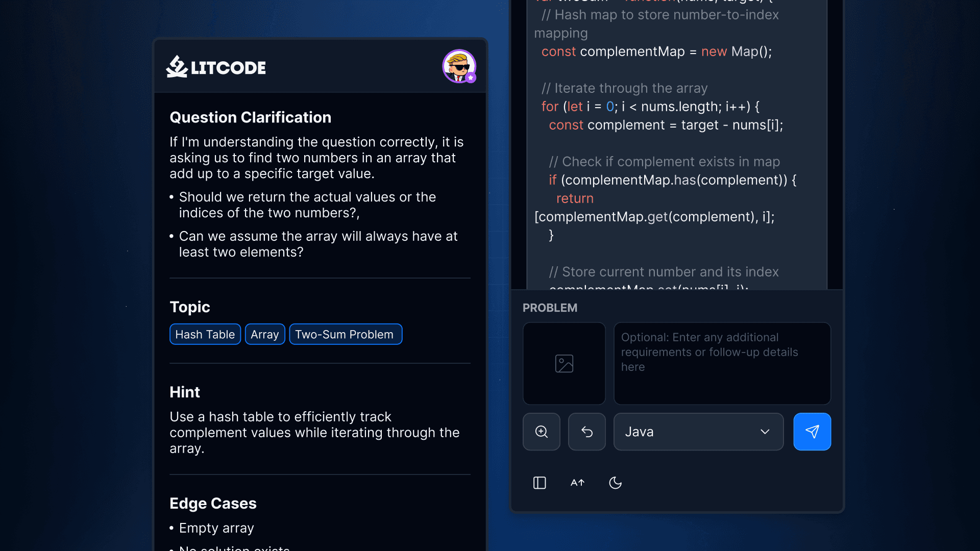Click the PROBLEM section label
The height and width of the screenshot is (551, 980).
pos(550,308)
